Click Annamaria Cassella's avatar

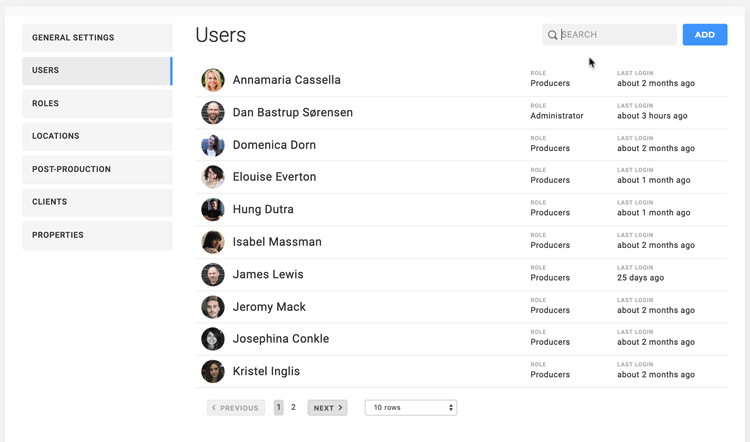(x=213, y=80)
